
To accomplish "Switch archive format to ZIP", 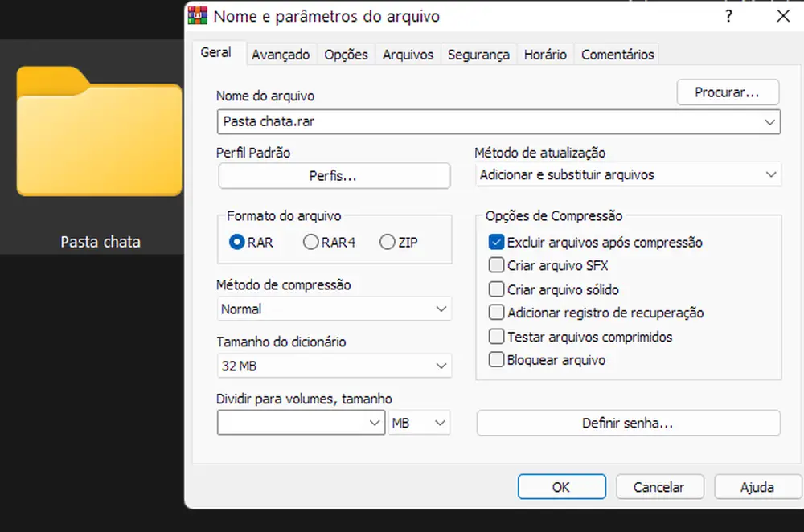I will pyautogui.click(x=387, y=243).
